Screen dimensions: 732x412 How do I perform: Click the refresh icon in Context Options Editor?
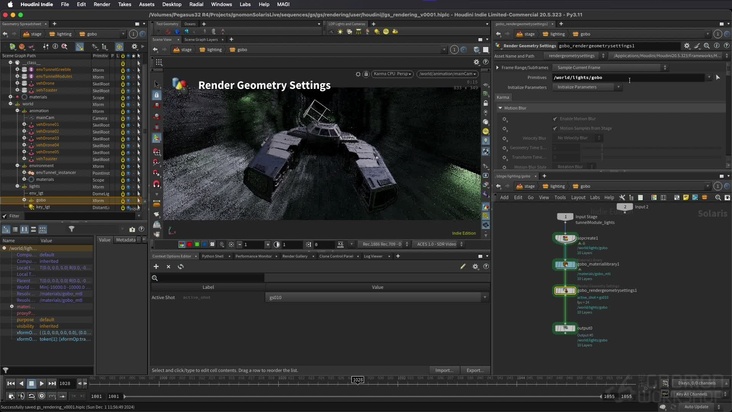tap(181, 266)
